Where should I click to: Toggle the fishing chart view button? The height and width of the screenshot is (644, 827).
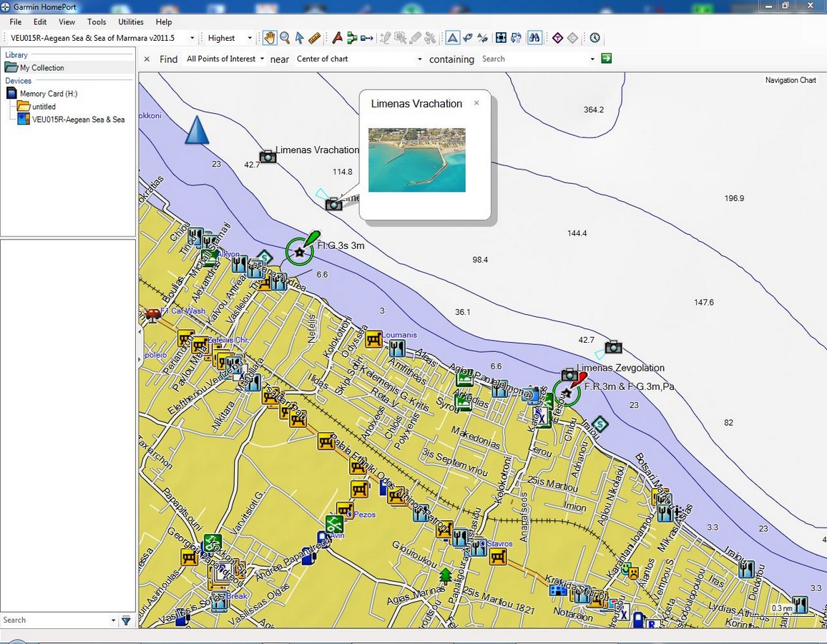467,37
